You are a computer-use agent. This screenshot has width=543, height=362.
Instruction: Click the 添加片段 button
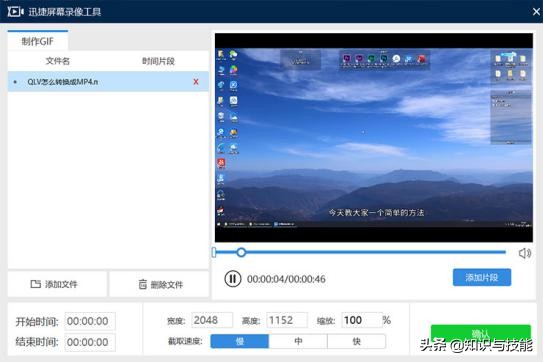pos(482,277)
